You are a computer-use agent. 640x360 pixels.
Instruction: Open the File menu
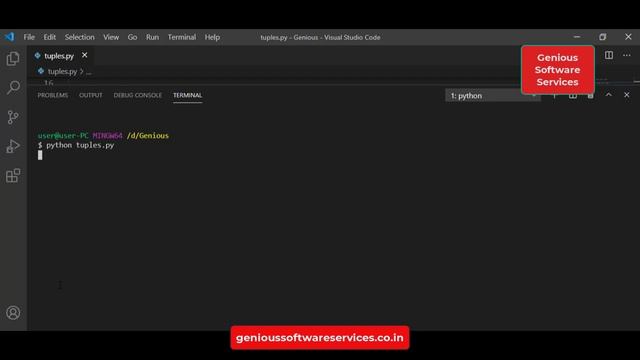(x=29, y=37)
